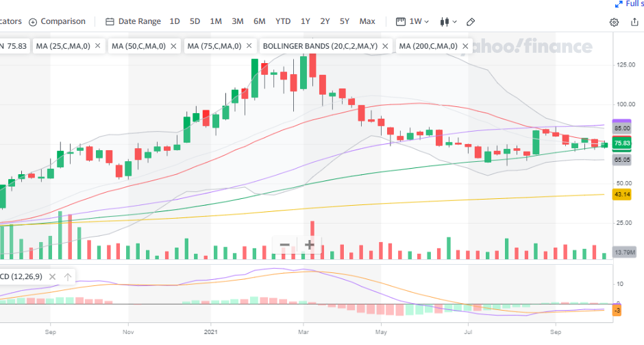Click the 85.00 purple price tag
Viewport: 644px width, 345px height.
point(621,128)
